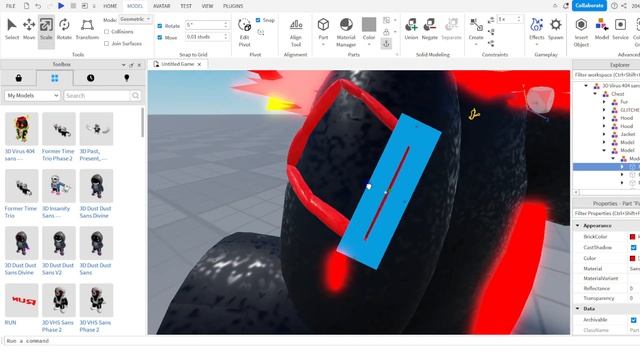This screenshot has width=640, height=360.
Task: Expand the Fur node in Explorer
Action: (604, 102)
